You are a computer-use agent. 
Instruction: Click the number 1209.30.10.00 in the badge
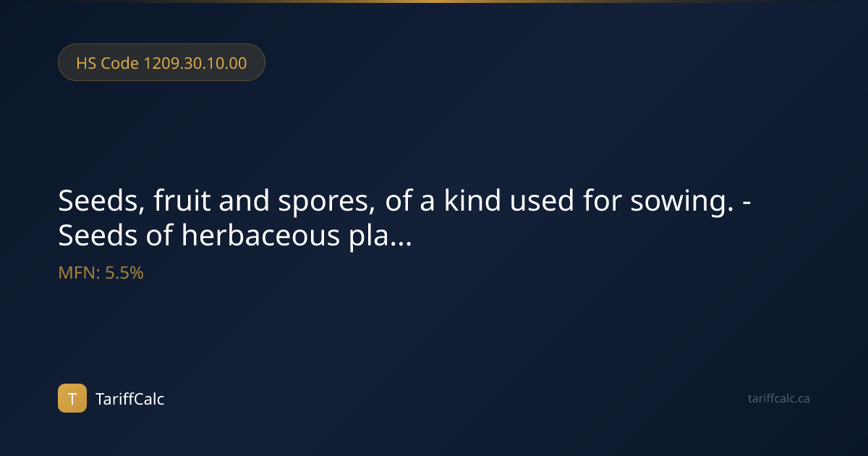coord(195,63)
